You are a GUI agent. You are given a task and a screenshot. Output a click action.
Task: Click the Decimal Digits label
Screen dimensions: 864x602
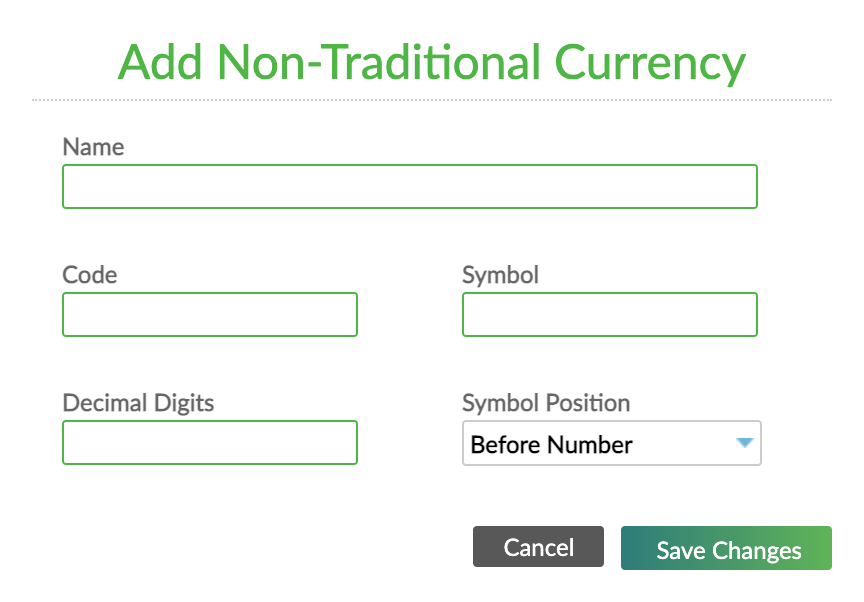tap(138, 403)
